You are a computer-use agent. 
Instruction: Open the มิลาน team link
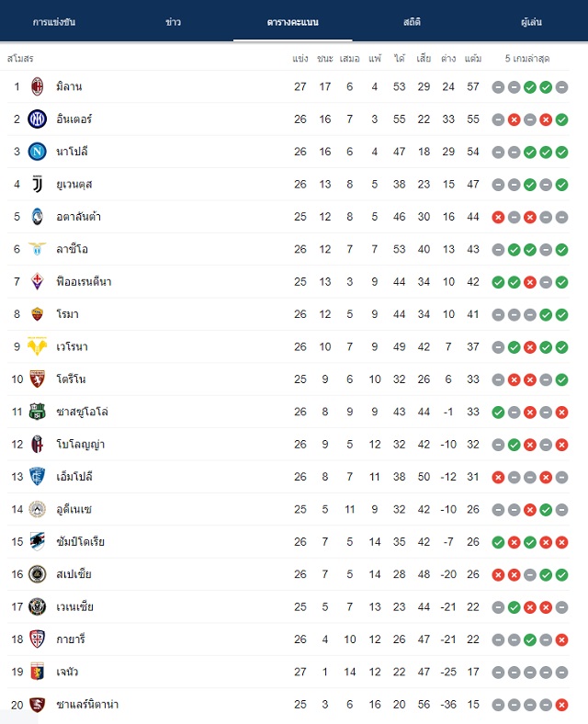69,86
